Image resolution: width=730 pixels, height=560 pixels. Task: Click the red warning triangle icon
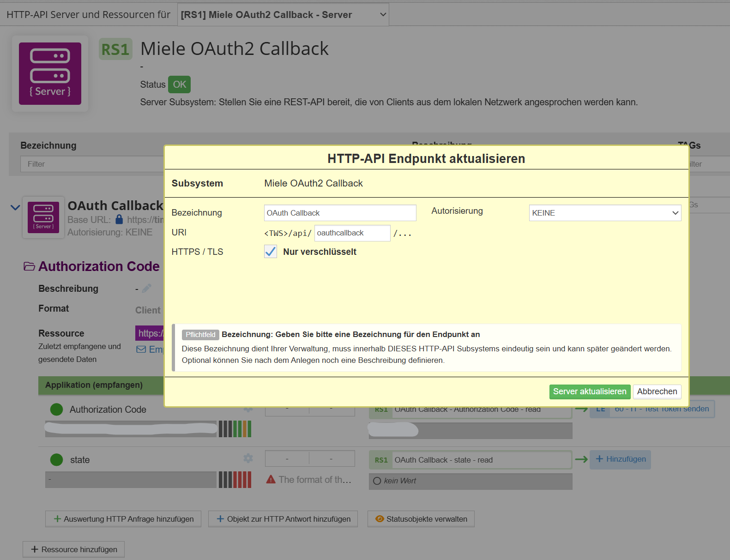(x=271, y=480)
